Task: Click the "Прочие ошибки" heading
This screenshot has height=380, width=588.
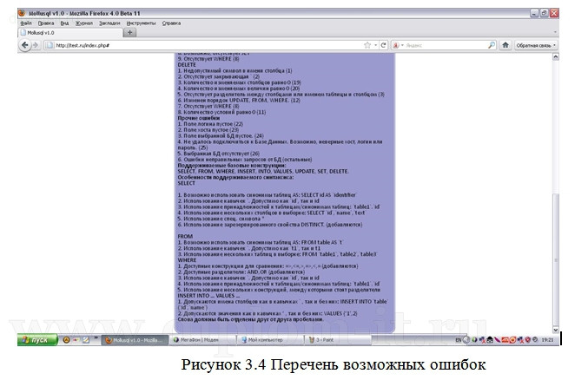Action: click(199, 118)
